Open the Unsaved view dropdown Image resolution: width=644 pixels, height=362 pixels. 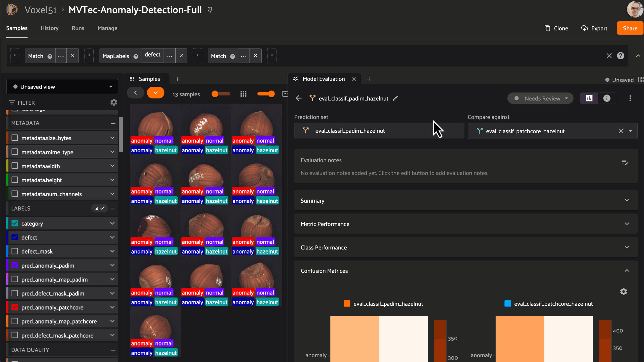(x=62, y=87)
